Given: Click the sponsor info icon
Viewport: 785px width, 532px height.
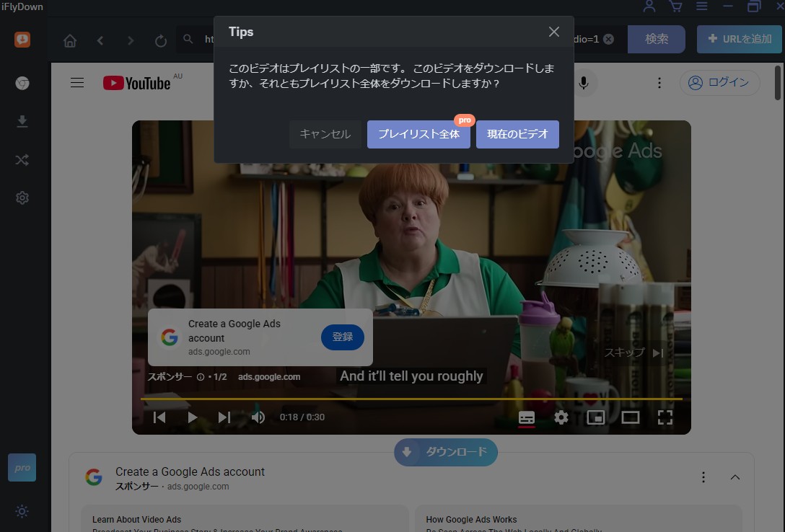Looking at the screenshot, I should [x=201, y=377].
